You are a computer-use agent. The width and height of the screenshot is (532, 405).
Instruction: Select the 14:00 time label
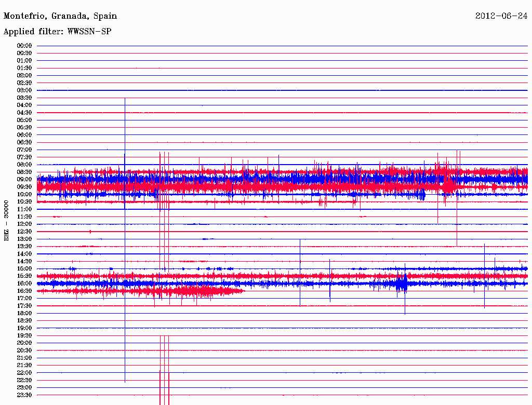coord(24,254)
